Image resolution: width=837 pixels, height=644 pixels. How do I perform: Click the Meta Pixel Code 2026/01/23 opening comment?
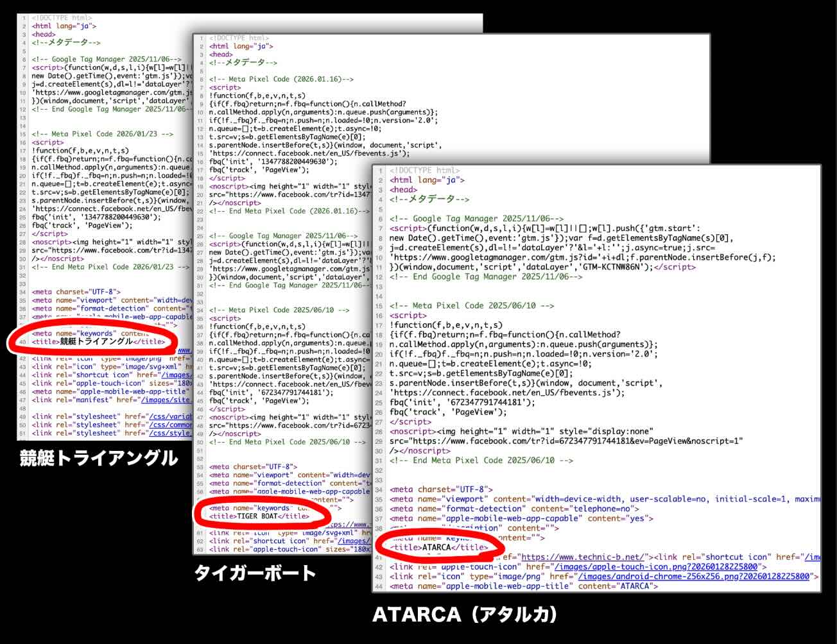click(103, 134)
